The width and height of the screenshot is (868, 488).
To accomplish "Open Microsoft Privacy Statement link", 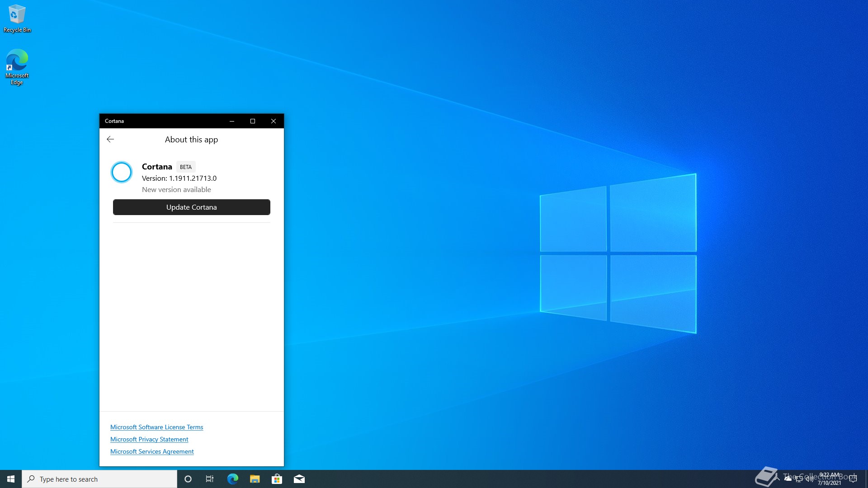I will point(149,439).
